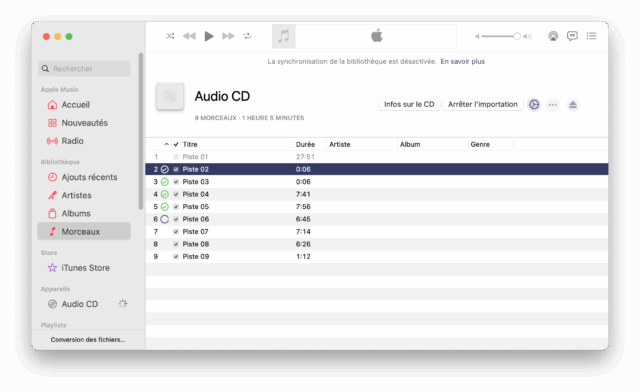Uncheck the Piste 03 checkbox
Screen dimensions: 640x392
tap(176, 182)
